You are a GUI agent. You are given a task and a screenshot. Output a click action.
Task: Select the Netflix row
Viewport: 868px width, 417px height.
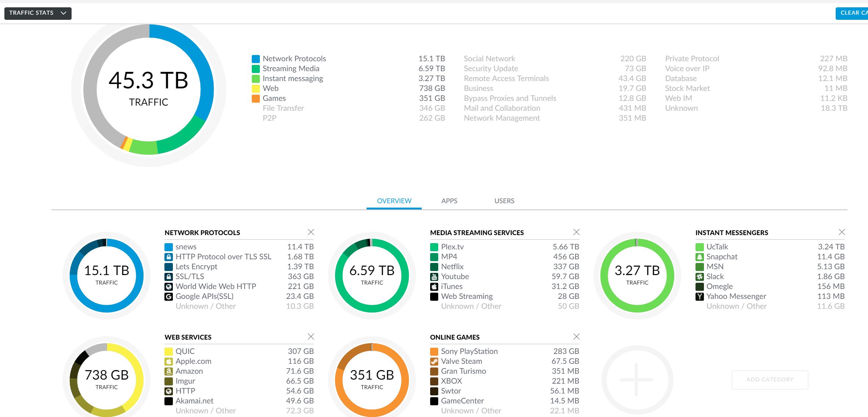pos(505,267)
